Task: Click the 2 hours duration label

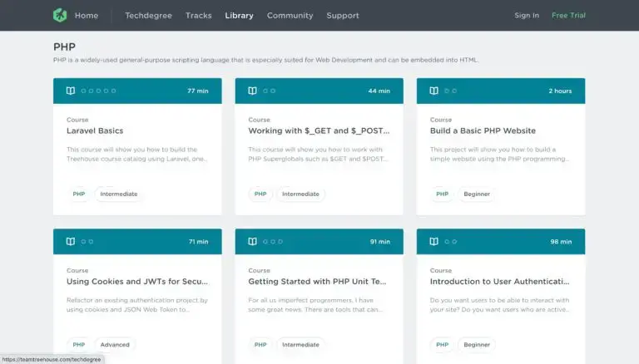Action: (x=560, y=91)
